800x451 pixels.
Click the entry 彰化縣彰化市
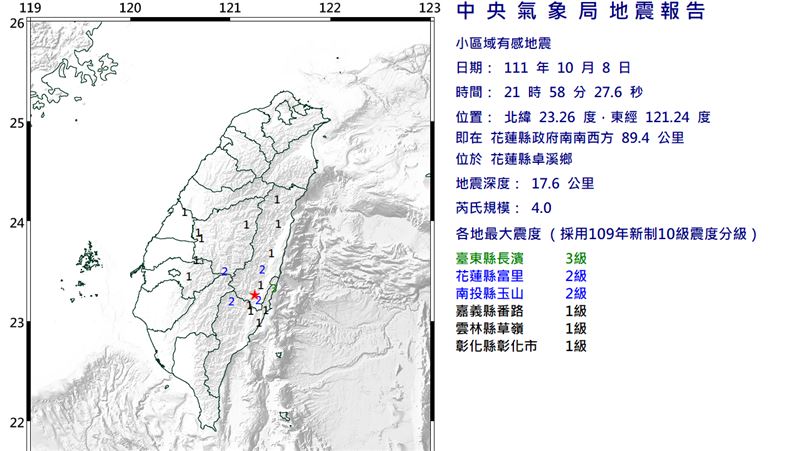496,346
